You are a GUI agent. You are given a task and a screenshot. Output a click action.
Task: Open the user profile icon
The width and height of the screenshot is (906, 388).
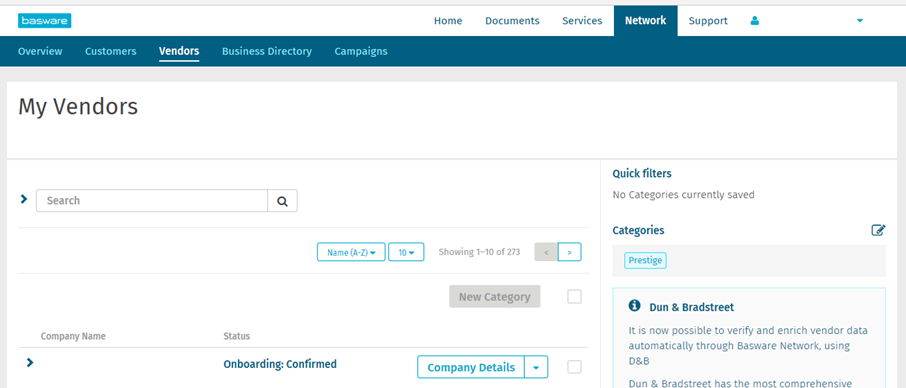pos(755,21)
